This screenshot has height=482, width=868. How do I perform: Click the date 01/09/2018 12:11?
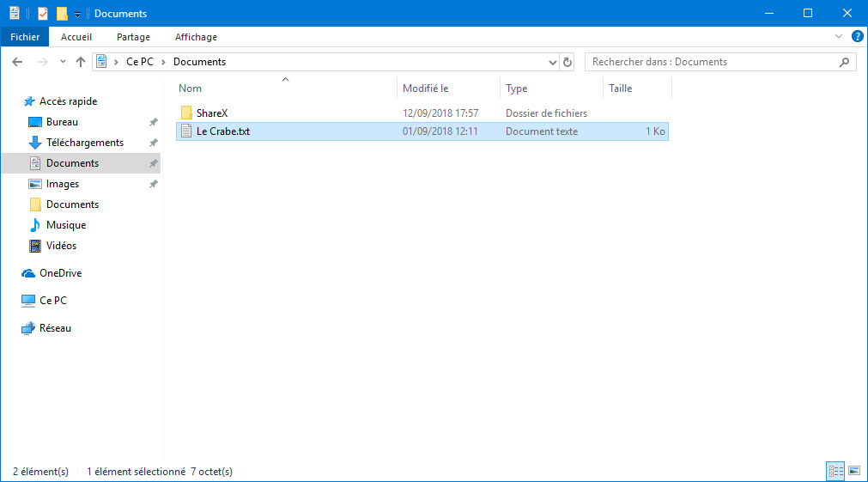(440, 131)
